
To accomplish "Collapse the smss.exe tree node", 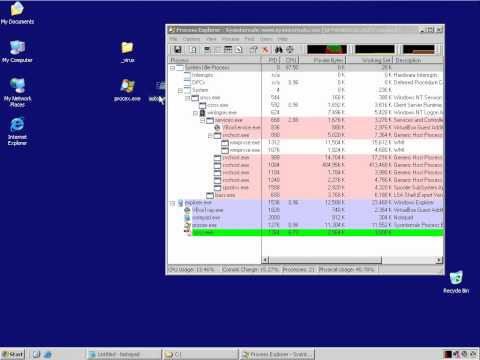I will 187,98.
